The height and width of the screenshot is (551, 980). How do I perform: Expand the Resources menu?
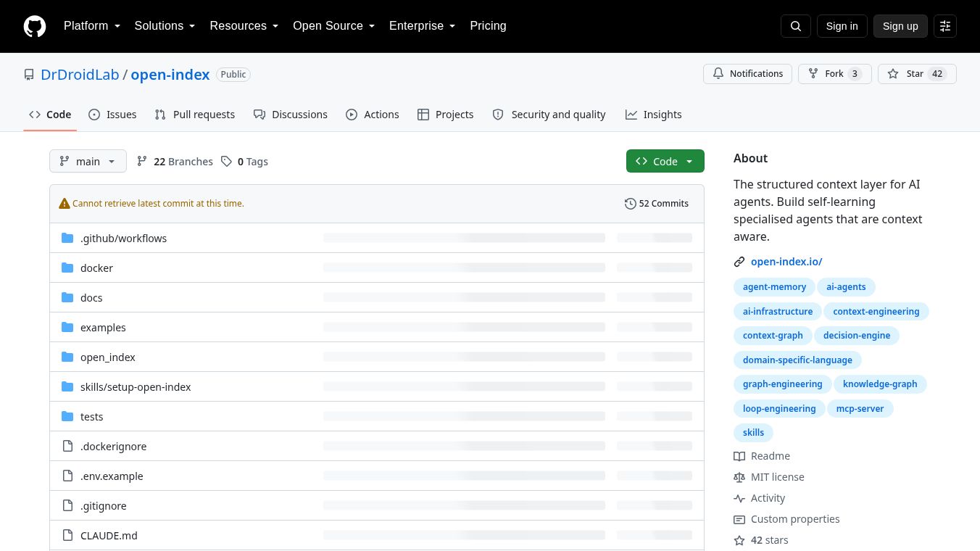244,26
